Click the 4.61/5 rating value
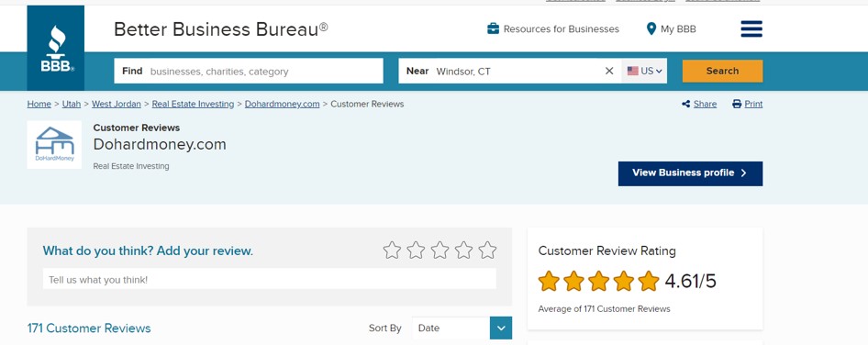The image size is (868, 345). point(690,282)
